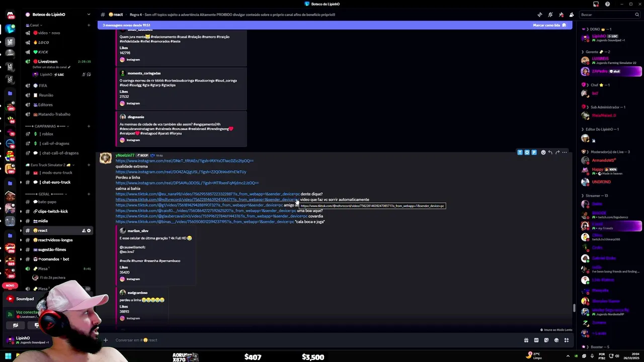Viewport: 644px width, 362px height.
Task: Open react channel settings gear
Action: click(x=89, y=230)
